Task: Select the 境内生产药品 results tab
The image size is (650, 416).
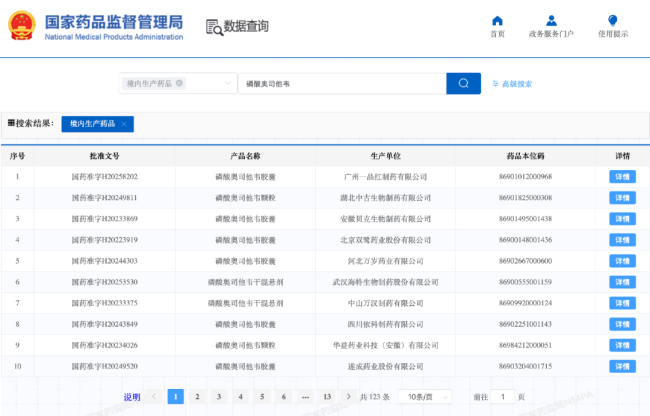Action: (x=92, y=124)
